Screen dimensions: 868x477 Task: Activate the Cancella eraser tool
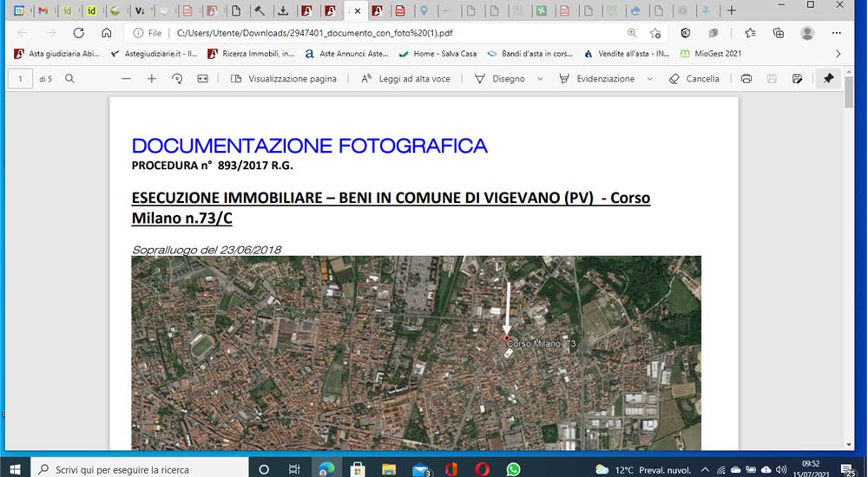click(x=694, y=79)
